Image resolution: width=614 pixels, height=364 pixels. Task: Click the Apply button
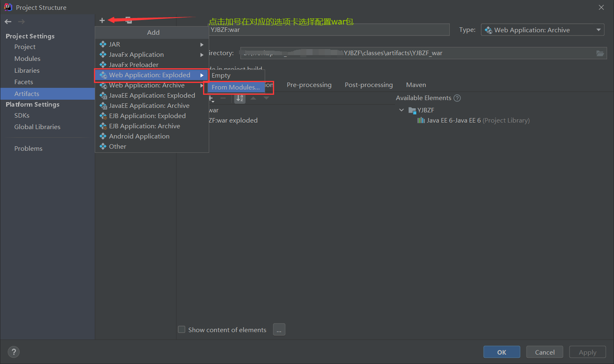587,352
